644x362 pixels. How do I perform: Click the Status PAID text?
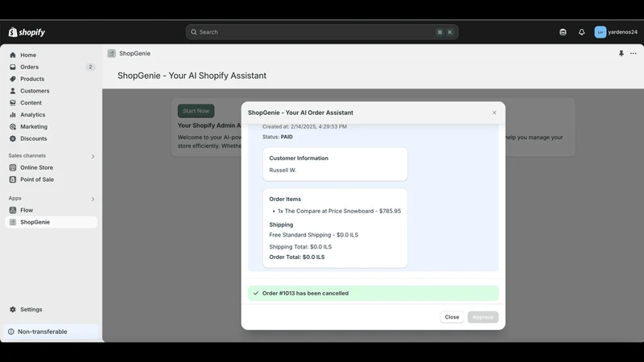278,137
